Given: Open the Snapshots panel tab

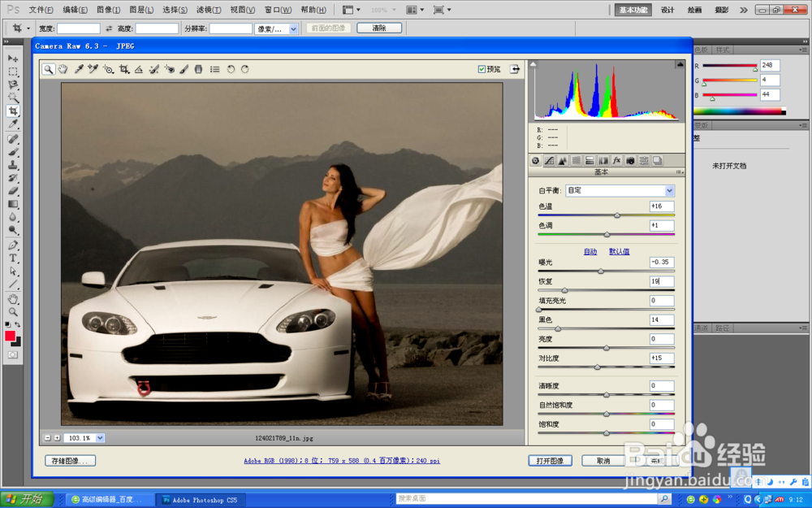Looking at the screenshot, I should [657, 161].
